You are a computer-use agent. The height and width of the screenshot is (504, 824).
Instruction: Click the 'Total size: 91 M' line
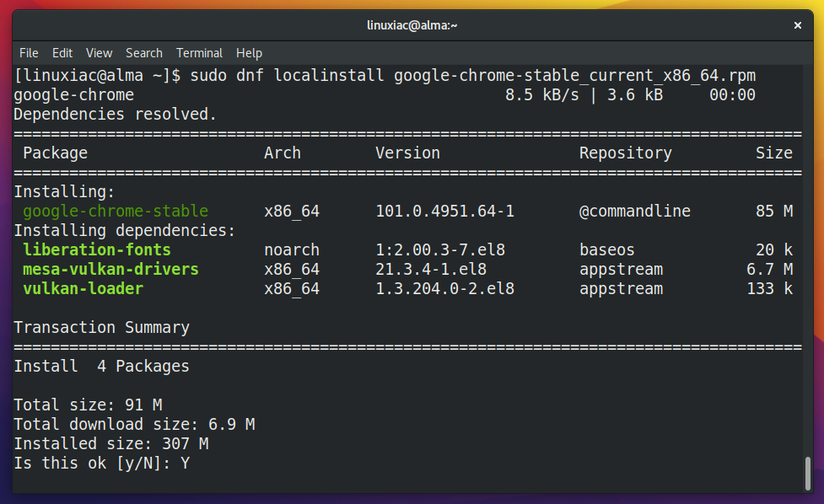(x=88, y=405)
